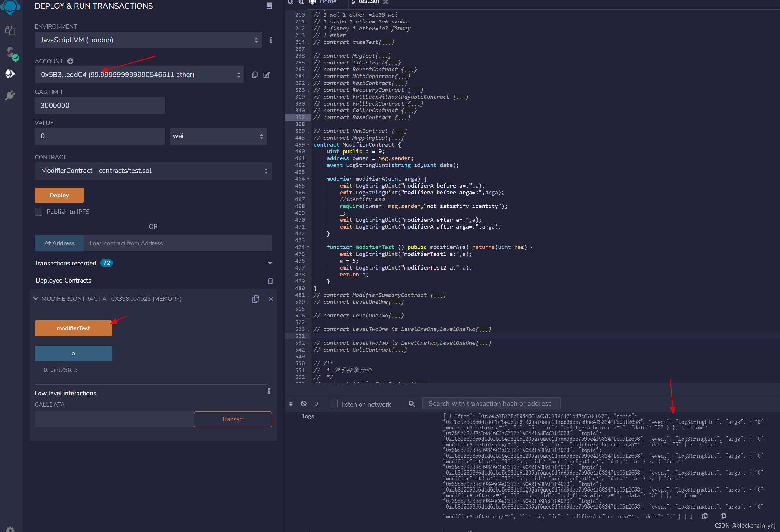Click the modifierTest function button
The height and width of the screenshot is (532, 780).
tap(73, 328)
